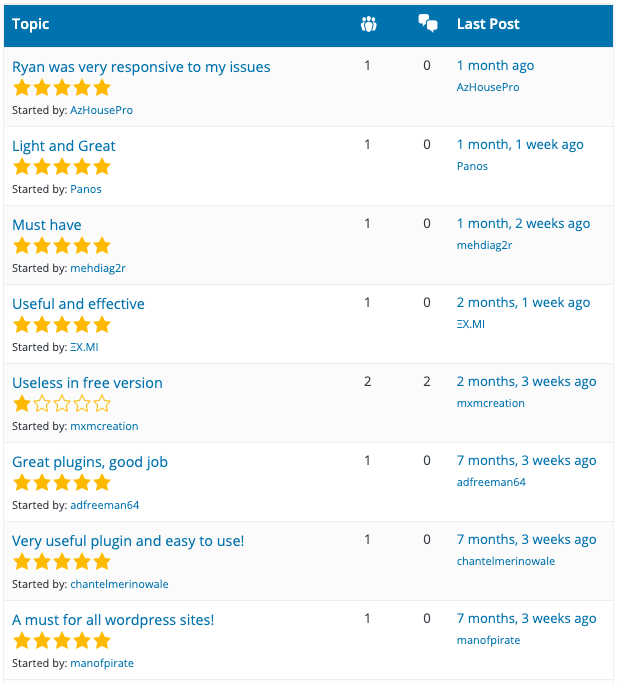Image resolution: width=620 pixels, height=683 pixels.
Task: Click the star rating under Must have
Action: [x=62, y=246]
